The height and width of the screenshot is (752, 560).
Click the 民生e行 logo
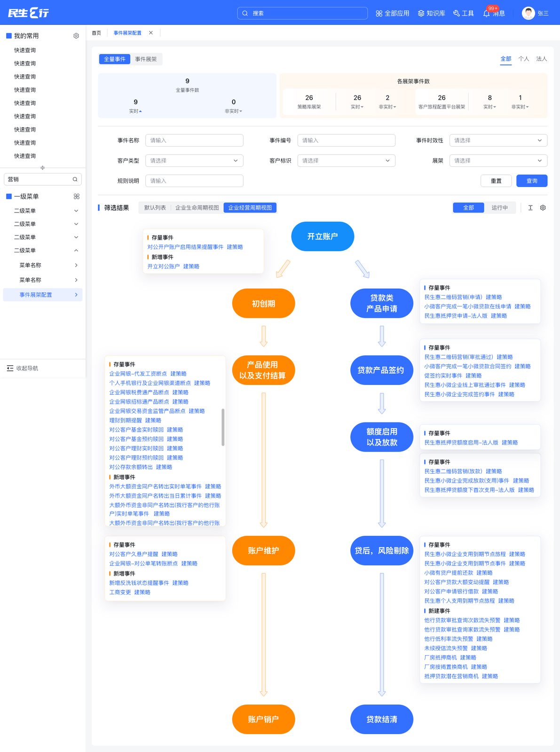28,13
